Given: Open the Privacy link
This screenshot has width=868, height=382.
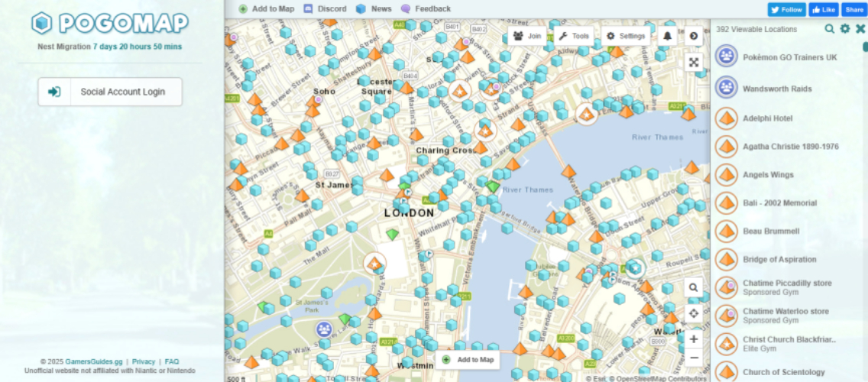Looking at the screenshot, I should (x=144, y=361).
